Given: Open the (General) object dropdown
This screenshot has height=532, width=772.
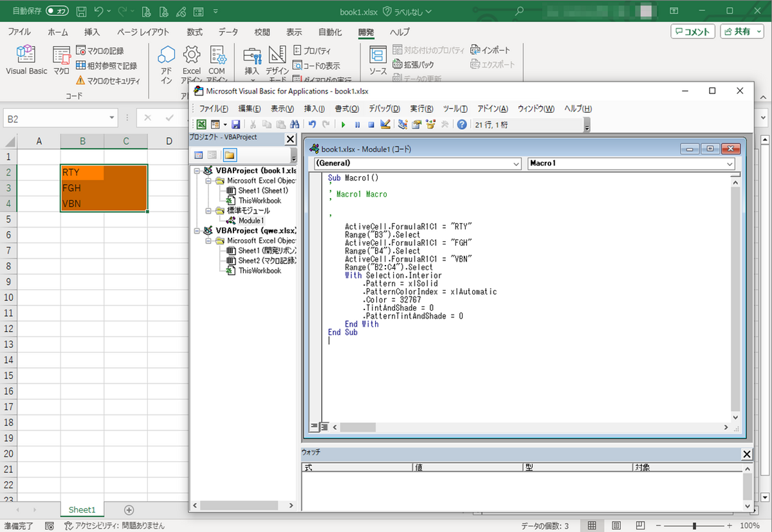Looking at the screenshot, I should pyautogui.click(x=515, y=164).
